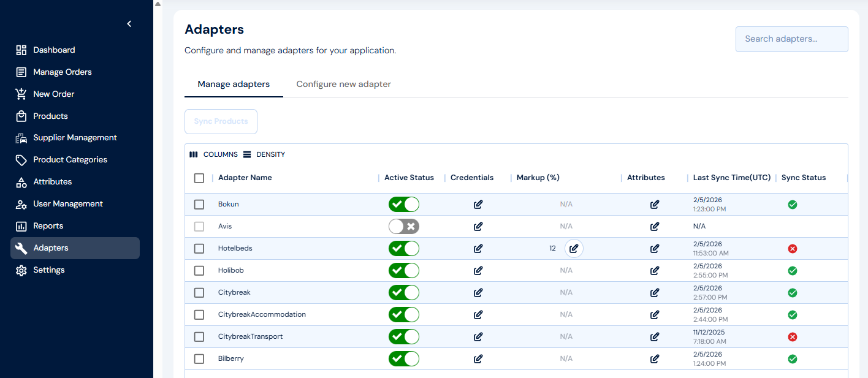Open attributes editor for Holibob adapter
Screen dimensions: 868x378
(655, 271)
